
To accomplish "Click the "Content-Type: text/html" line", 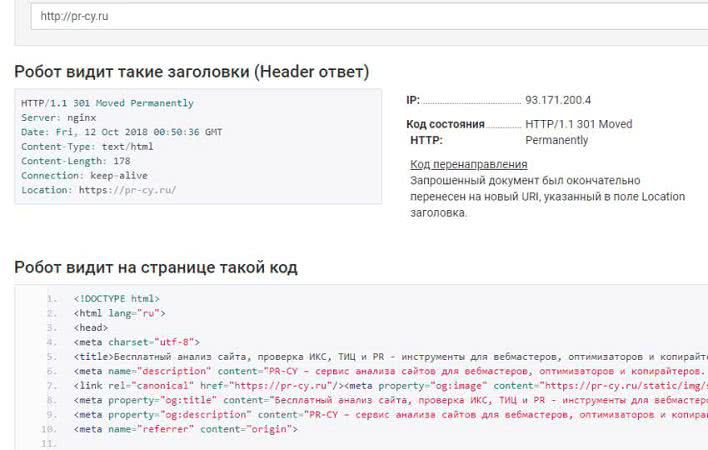I will tap(87, 146).
